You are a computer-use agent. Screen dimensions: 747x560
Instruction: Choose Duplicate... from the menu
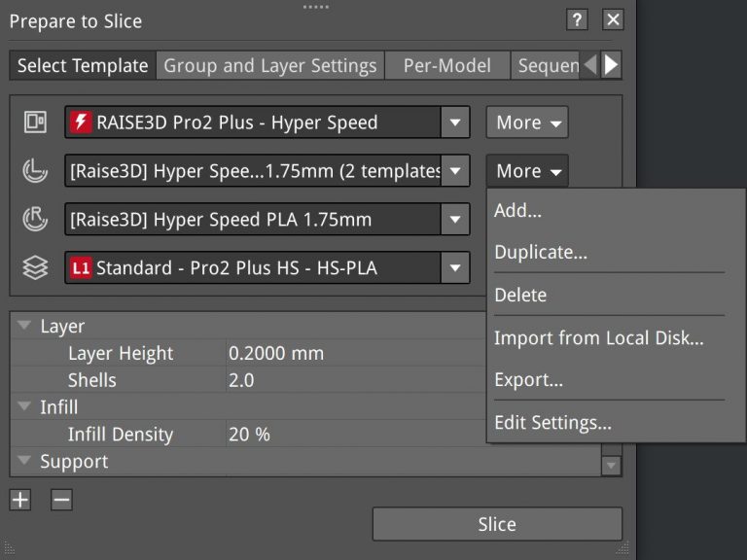[541, 252]
